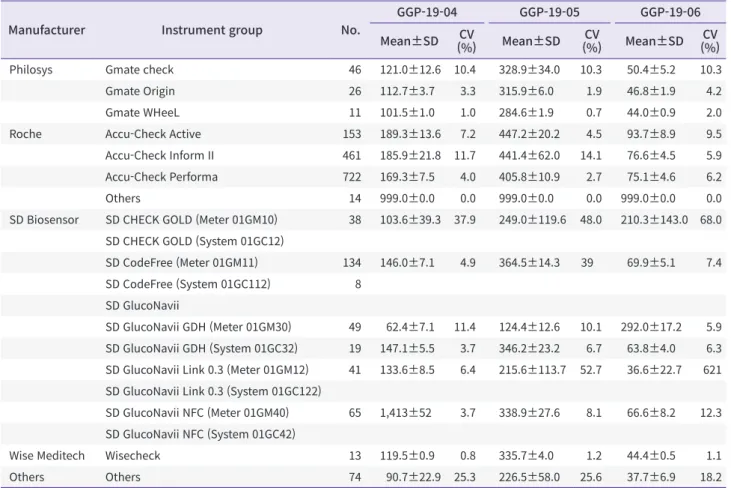
Task: Click the value 215.6±113.7
Action: 532,370
